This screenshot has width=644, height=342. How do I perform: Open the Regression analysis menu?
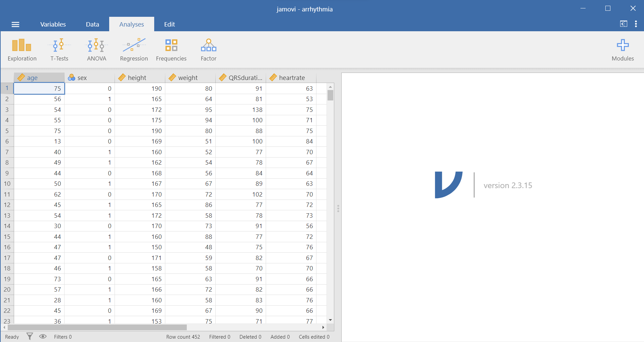click(x=134, y=50)
